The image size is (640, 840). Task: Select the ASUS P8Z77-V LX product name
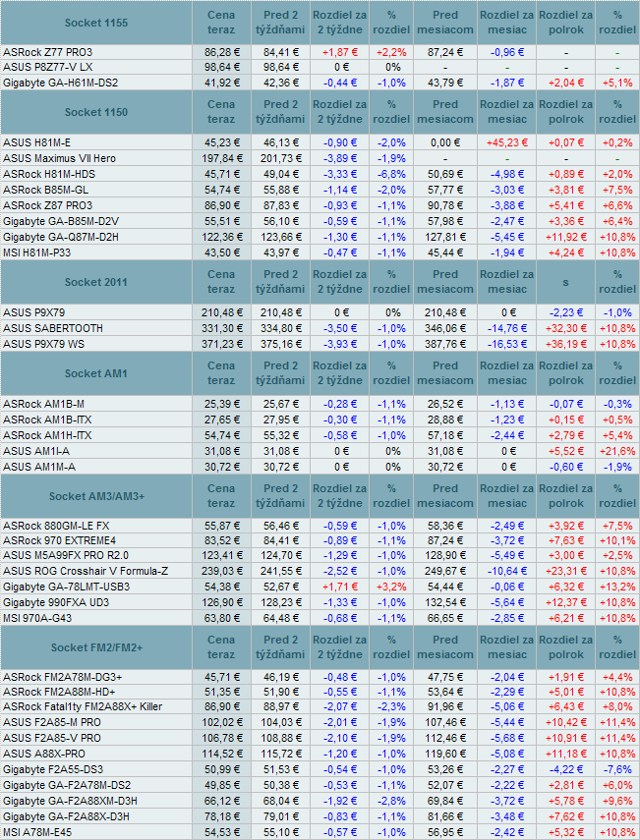pyautogui.click(x=48, y=68)
